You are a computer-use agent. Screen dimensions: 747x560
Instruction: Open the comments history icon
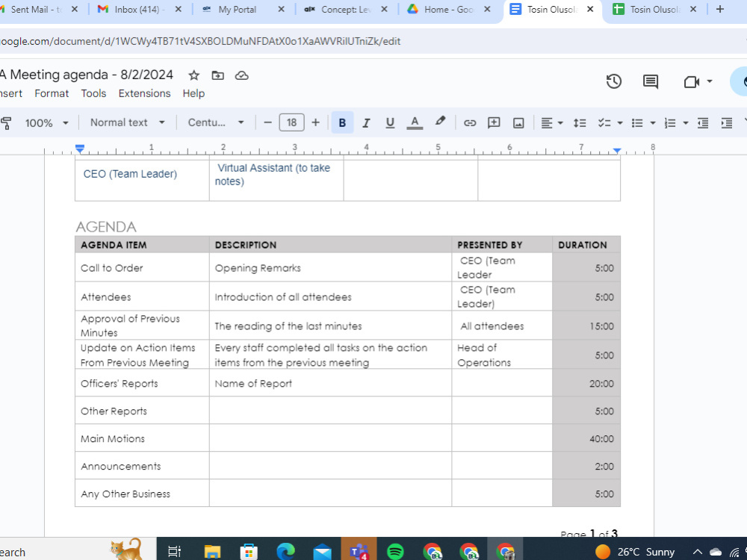pyautogui.click(x=651, y=81)
